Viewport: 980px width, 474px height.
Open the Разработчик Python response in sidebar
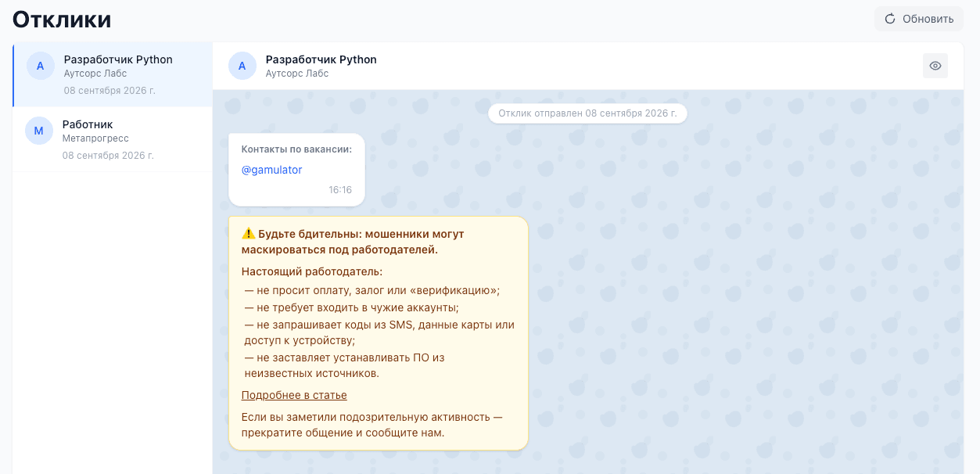[x=113, y=75]
